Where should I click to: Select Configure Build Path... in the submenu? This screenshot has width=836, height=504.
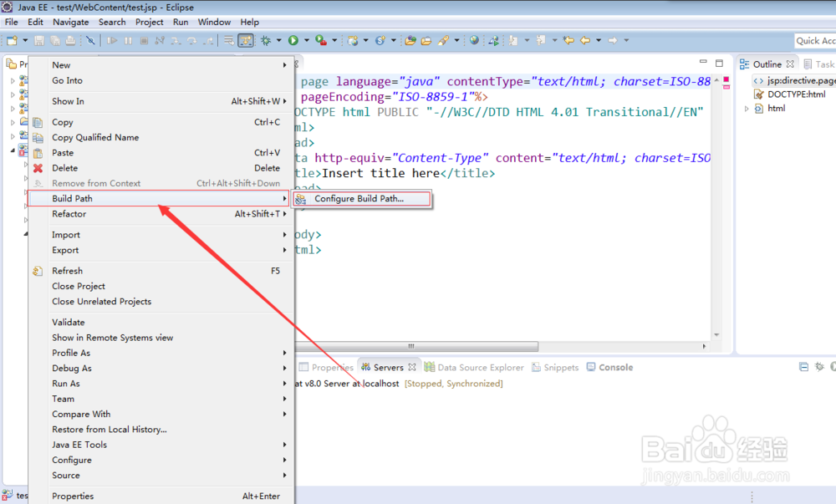click(x=363, y=199)
